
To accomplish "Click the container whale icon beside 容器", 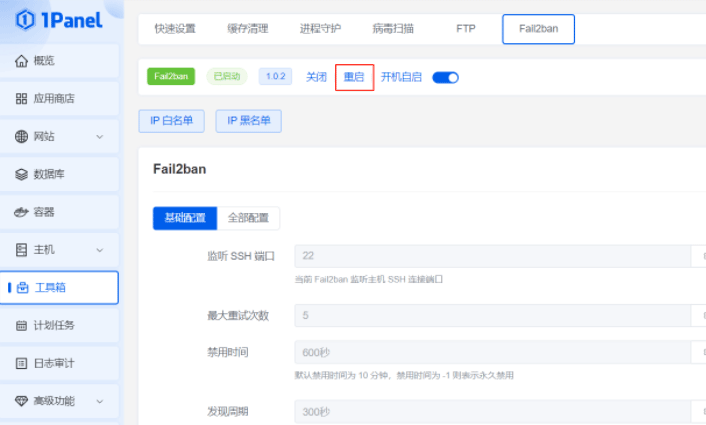I will point(21,212).
